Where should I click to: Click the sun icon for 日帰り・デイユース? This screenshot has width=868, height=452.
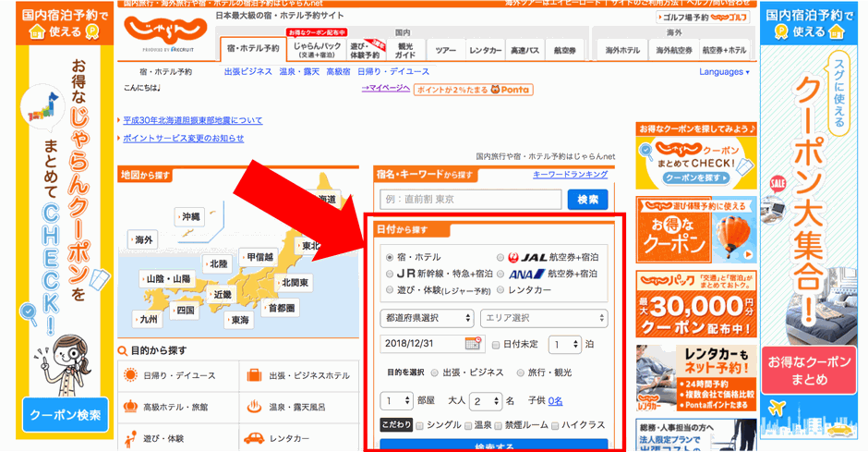point(130,375)
